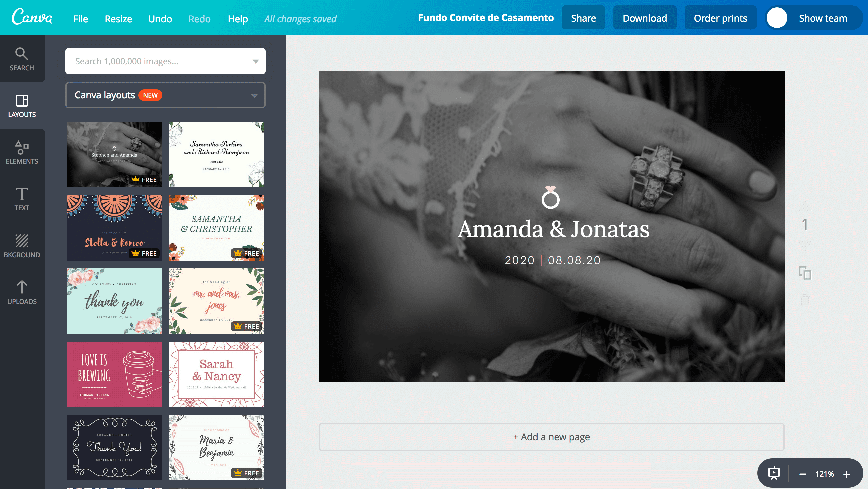Viewport: 868px width, 489px height.
Task: Click Undo in the top bar
Action: 160,19
